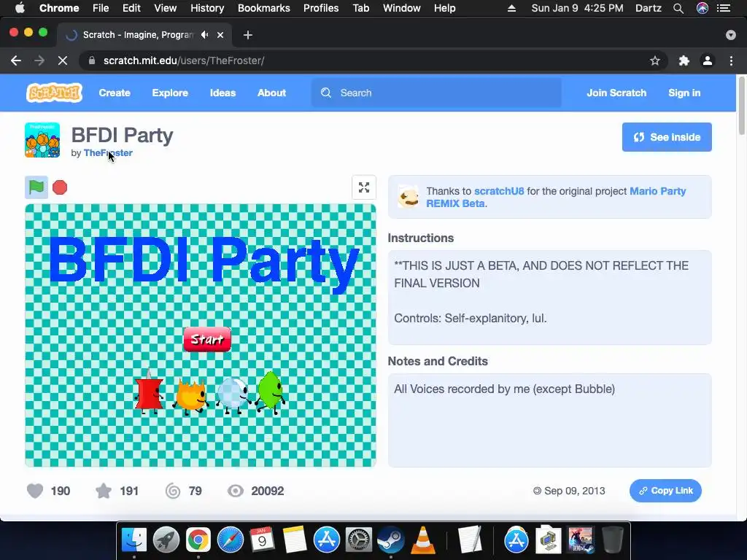
Task: Click the Bubble character on stage
Action: click(x=233, y=394)
